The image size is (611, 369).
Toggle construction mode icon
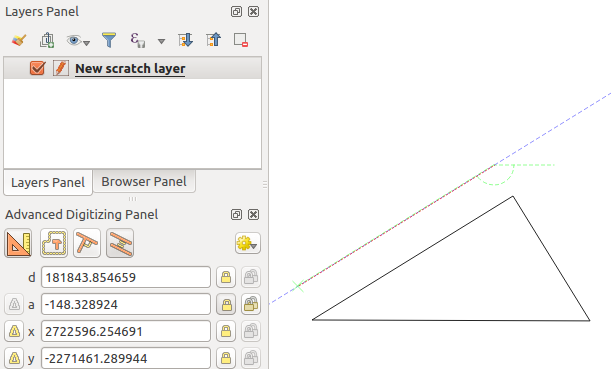(x=54, y=244)
